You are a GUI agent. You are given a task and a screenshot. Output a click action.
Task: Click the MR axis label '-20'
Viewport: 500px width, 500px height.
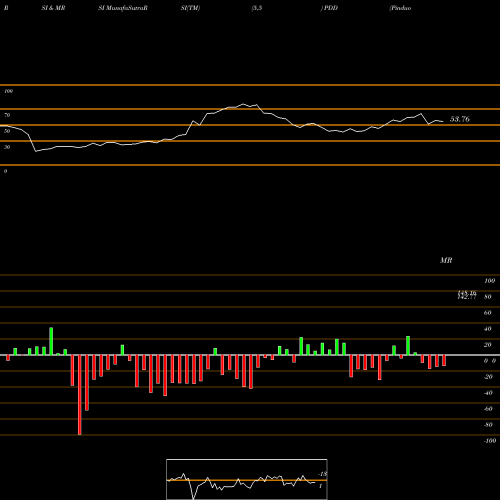coord(488,377)
